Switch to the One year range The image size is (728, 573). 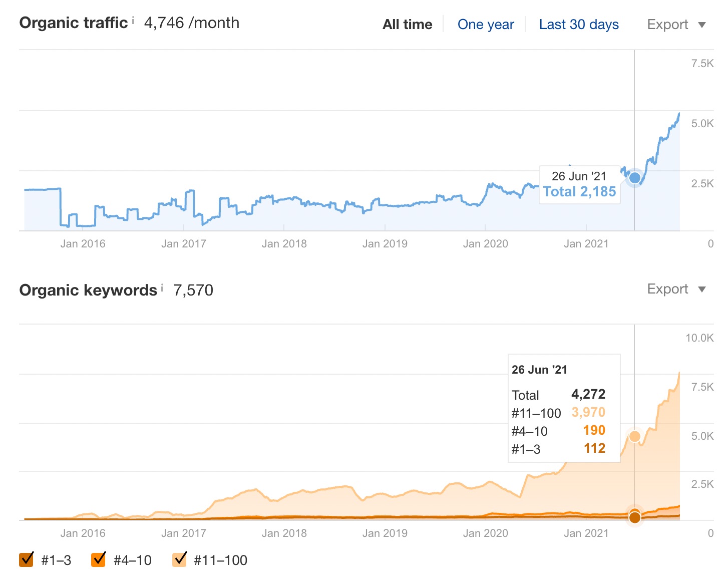(486, 25)
